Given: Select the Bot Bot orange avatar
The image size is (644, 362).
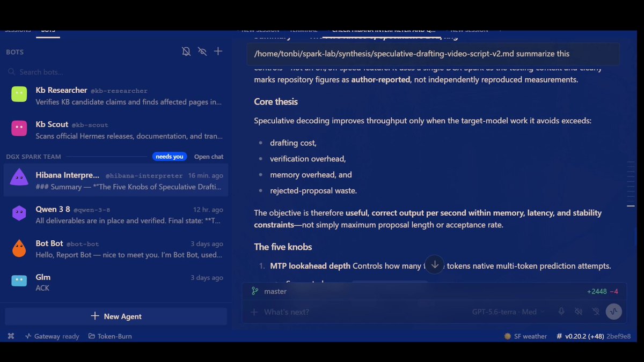Looking at the screenshot, I should point(19,248).
